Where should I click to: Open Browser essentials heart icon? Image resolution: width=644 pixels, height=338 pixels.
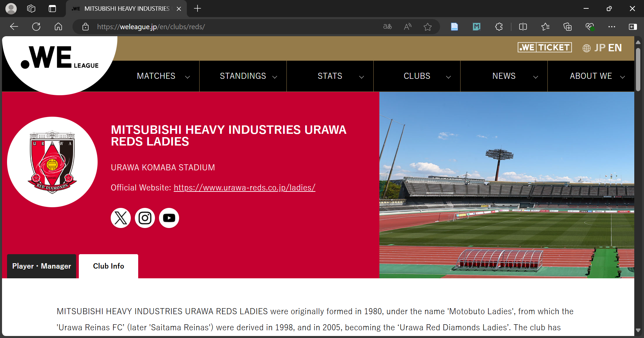(590, 26)
